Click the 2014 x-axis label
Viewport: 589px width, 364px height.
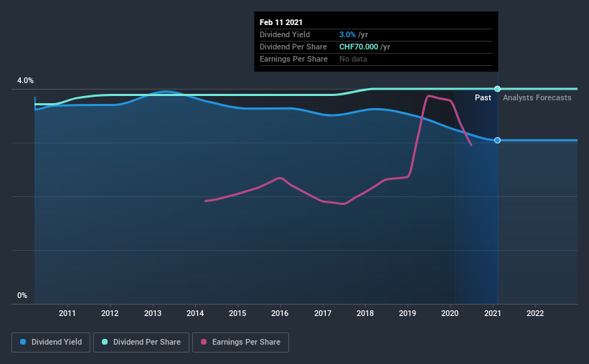point(195,313)
